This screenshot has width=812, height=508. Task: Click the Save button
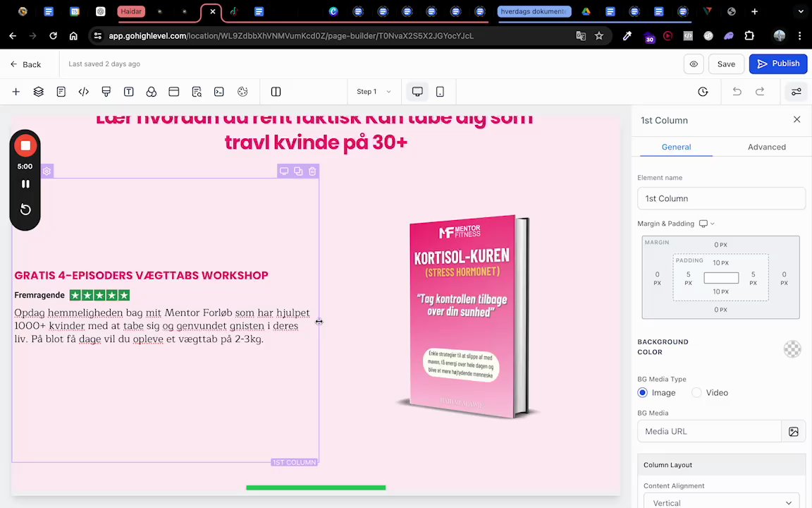coord(726,64)
